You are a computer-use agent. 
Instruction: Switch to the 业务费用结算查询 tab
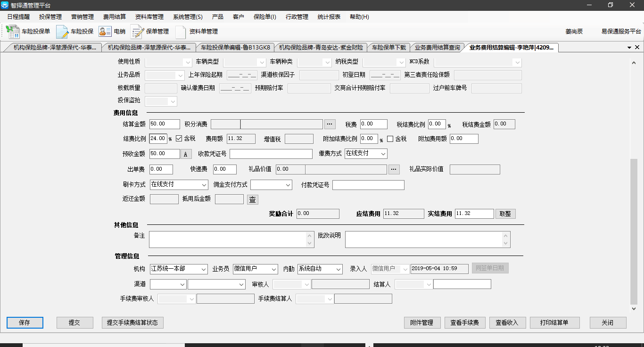click(x=437, y=47)
